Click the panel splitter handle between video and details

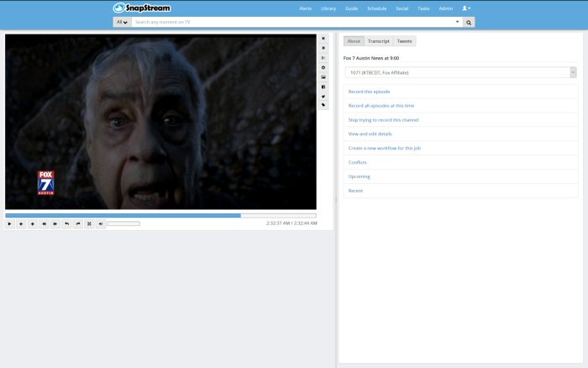tap(336, 200)
